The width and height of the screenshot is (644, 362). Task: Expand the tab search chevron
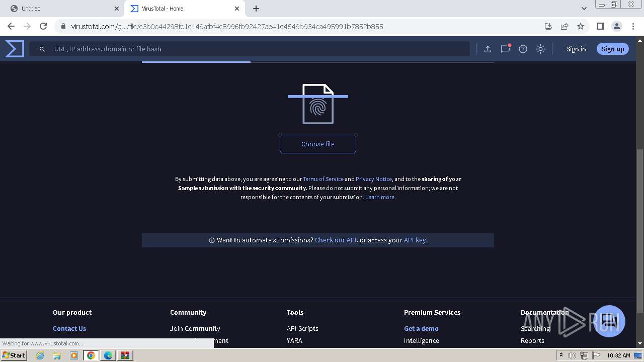584,9
